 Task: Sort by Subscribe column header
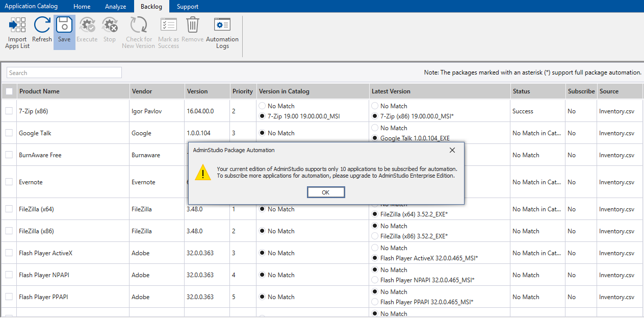[x=581, y=91]
